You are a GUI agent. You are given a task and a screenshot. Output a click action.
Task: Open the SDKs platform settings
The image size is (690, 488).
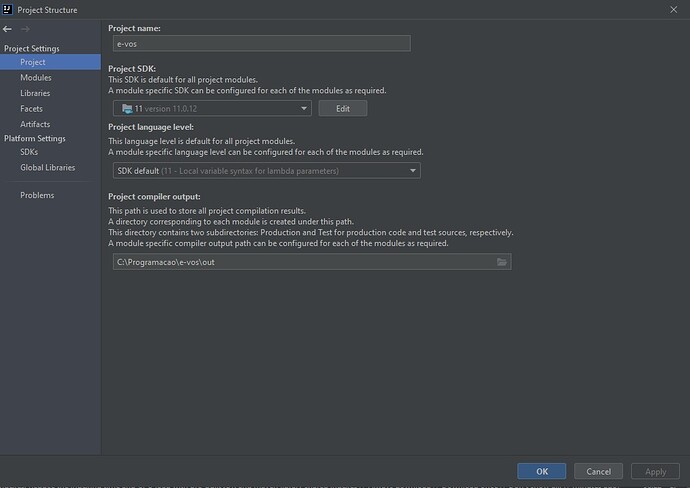(29, 152)
